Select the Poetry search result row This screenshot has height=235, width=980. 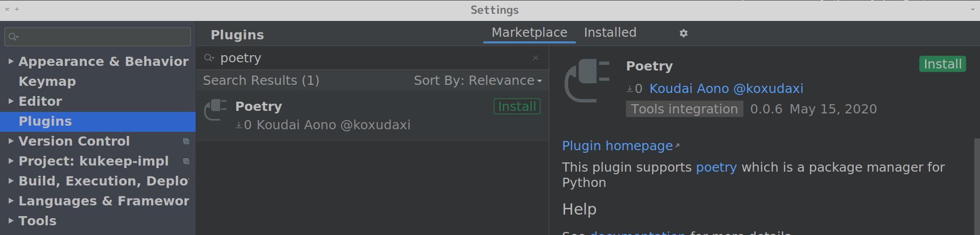pyautogui.click(x=372, y=116)
